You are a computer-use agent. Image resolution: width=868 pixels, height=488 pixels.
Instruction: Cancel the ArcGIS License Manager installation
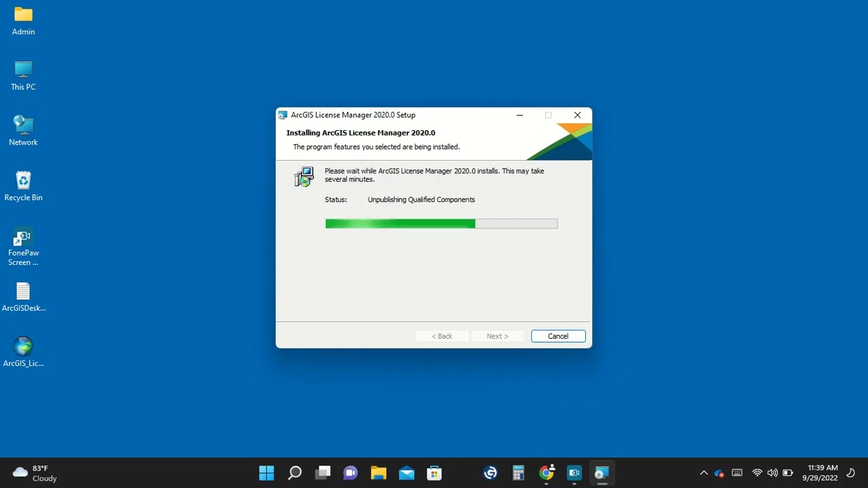pos(558,336)
